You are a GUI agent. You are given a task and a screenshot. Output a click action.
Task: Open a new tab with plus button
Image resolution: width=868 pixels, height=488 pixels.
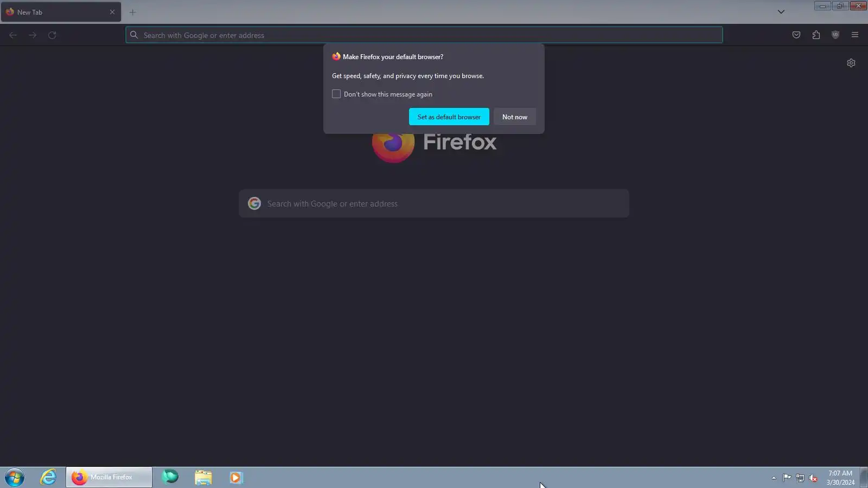pyautogui.click(x=132, y=12)
